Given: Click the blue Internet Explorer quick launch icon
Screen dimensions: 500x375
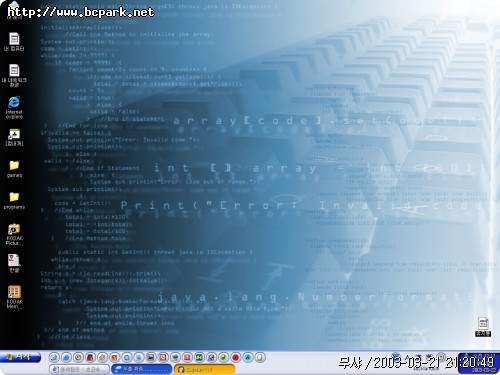Looking at the screenshot, I should coord(66,358).
